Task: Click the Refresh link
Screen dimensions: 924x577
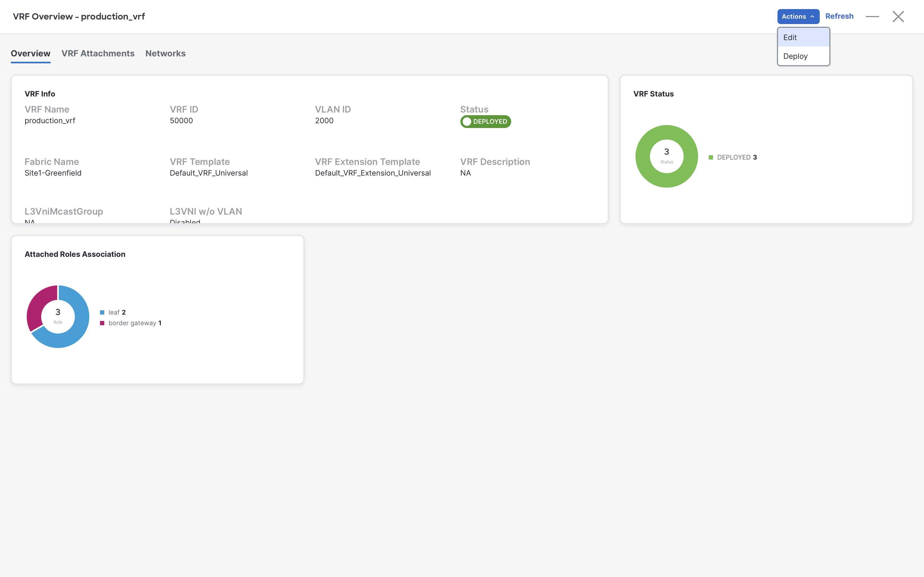Action: [839, 16]
